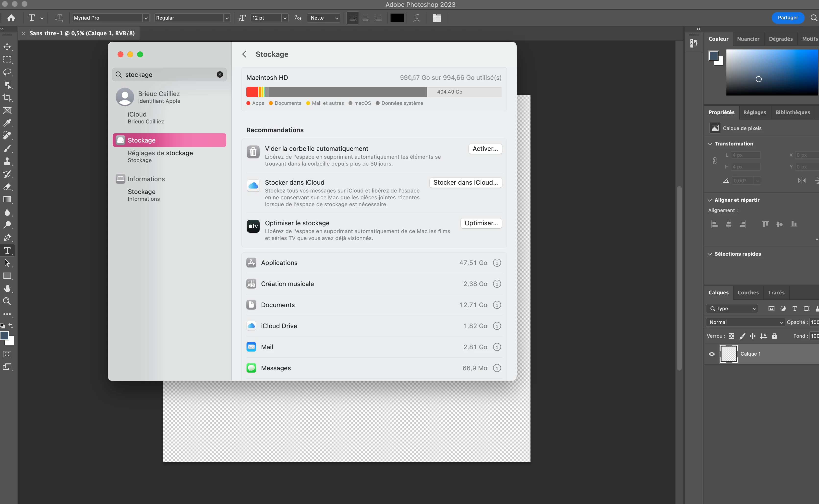The image size is (819, 504).
Task: Toggle lock all for the layer
Action: [x=774, y=336]
